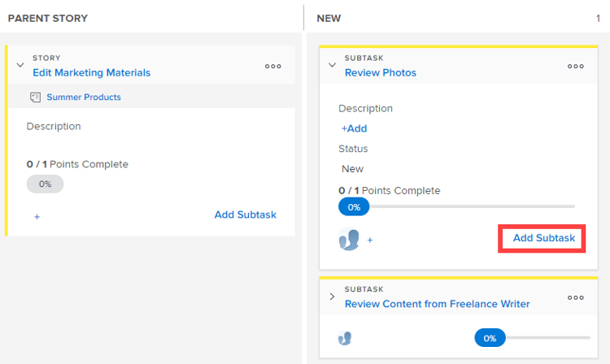Click the highlighted Add Subtask in Review Photos

[x=543, y=238]
